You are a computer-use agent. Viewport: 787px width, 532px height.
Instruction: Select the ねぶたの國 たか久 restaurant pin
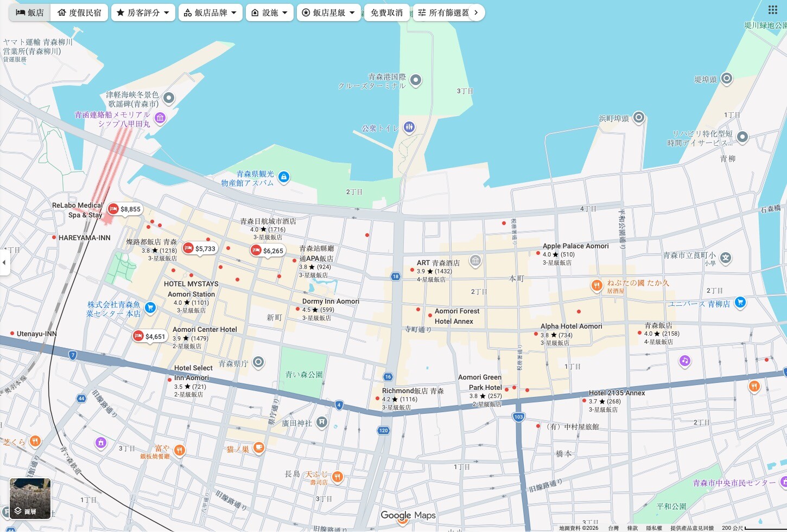point(596,285)
